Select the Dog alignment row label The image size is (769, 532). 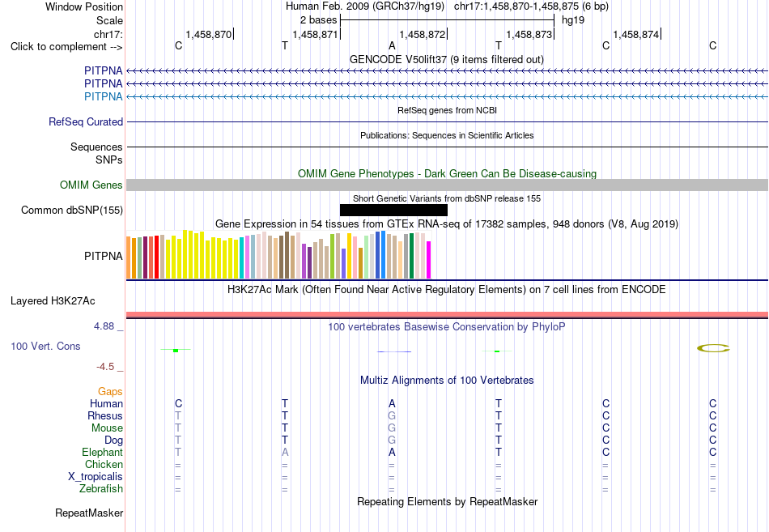[x=113, y=440]
